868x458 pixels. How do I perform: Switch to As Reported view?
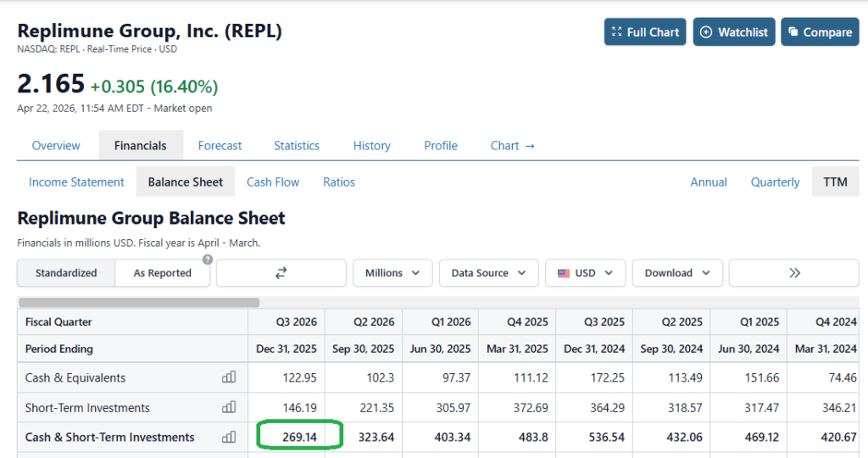pos(163,273)
